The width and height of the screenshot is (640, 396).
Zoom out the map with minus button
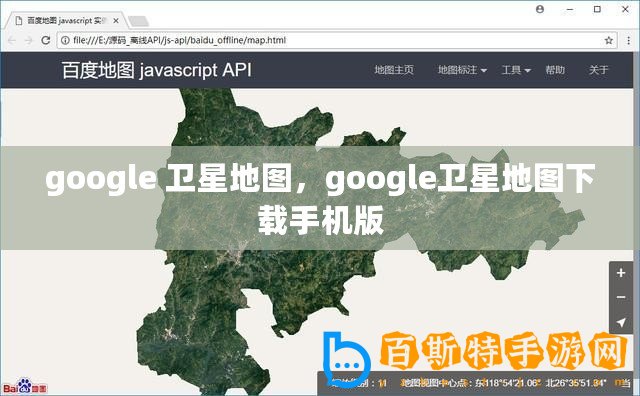[621, 297]
